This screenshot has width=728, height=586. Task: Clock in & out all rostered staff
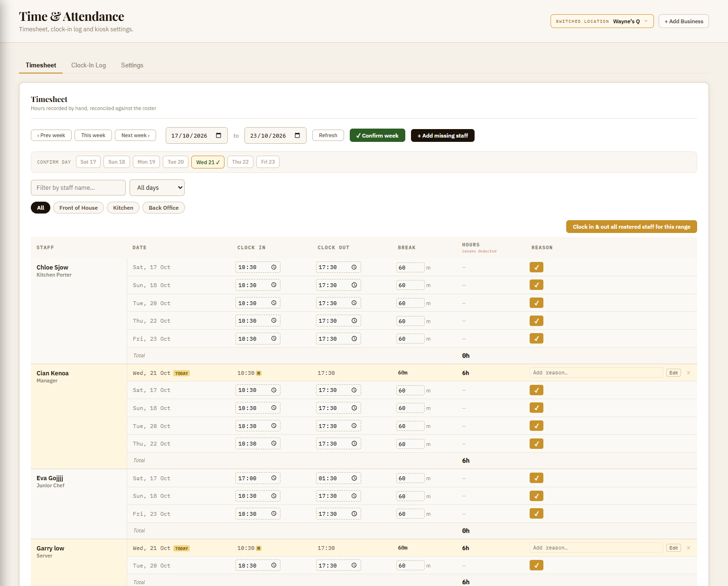tap(631, 227)
